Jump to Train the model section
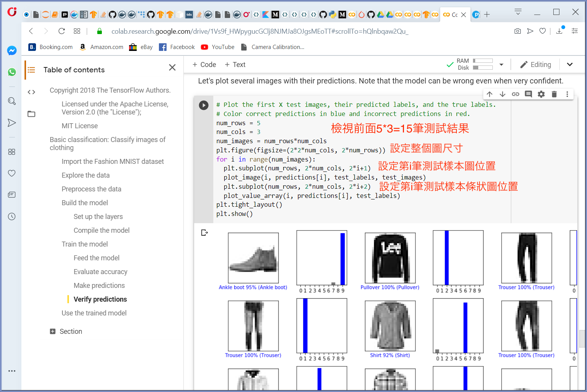 pos(85,244)
